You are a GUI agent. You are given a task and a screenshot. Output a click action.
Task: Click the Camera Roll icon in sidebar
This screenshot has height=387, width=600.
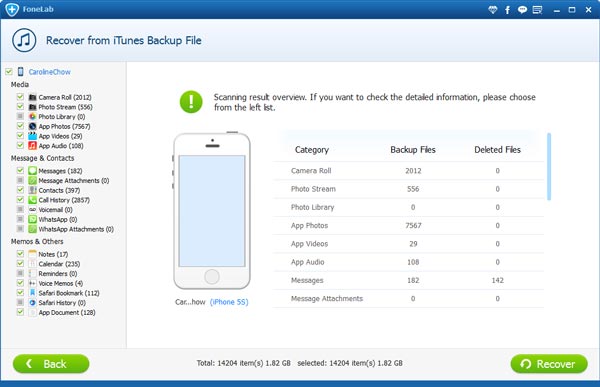click(x=33, y=97)
